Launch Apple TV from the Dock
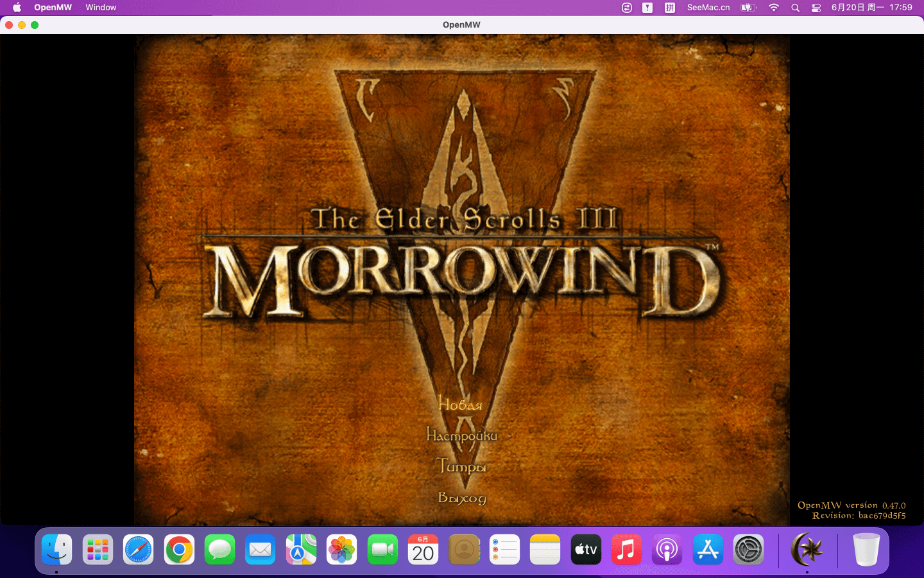924x578 pixels. tap(586, 550)
